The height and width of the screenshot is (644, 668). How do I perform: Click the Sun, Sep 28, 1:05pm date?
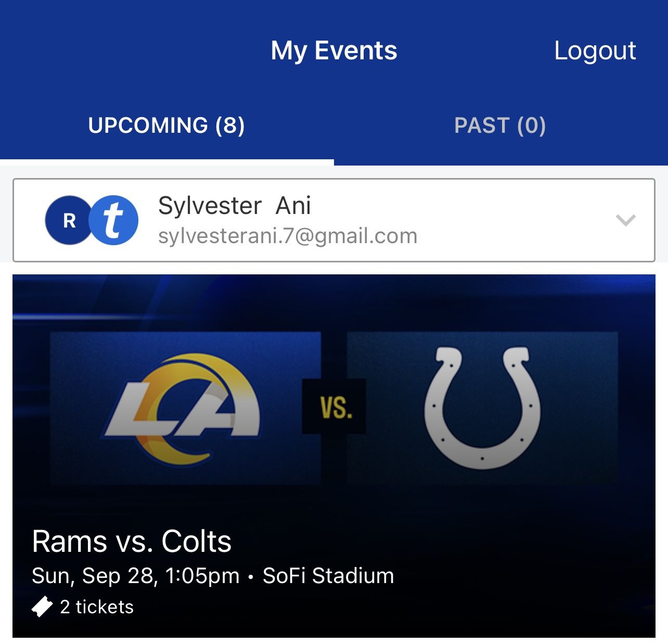[135, 576]
